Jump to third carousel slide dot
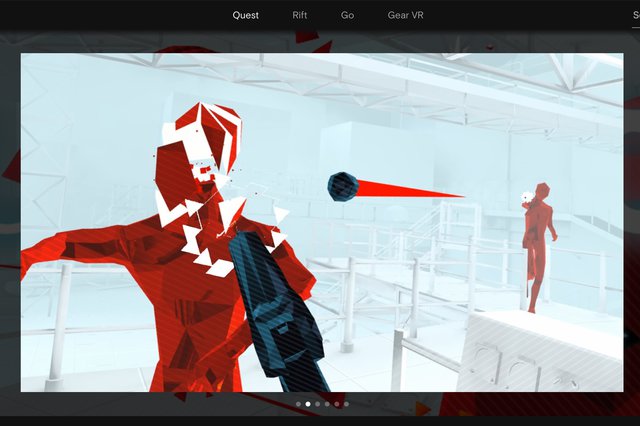The width and height of the screenshot is (640, 426). (x=318, y=404)
